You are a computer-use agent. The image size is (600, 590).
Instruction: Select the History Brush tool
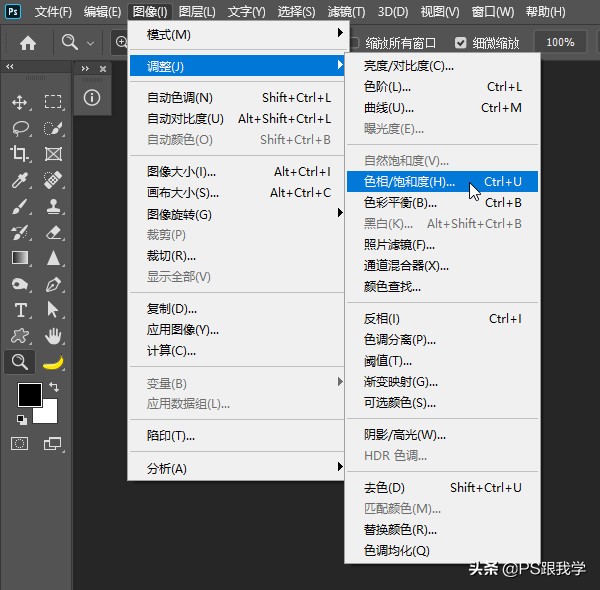pyautogui.click(x=20, y=232)
